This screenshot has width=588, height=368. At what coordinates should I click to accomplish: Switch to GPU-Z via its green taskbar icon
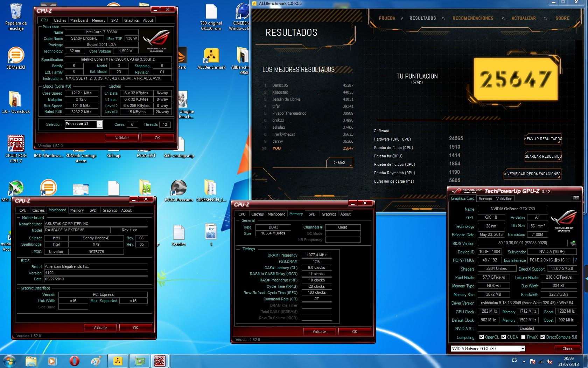(x=140, y=361)
